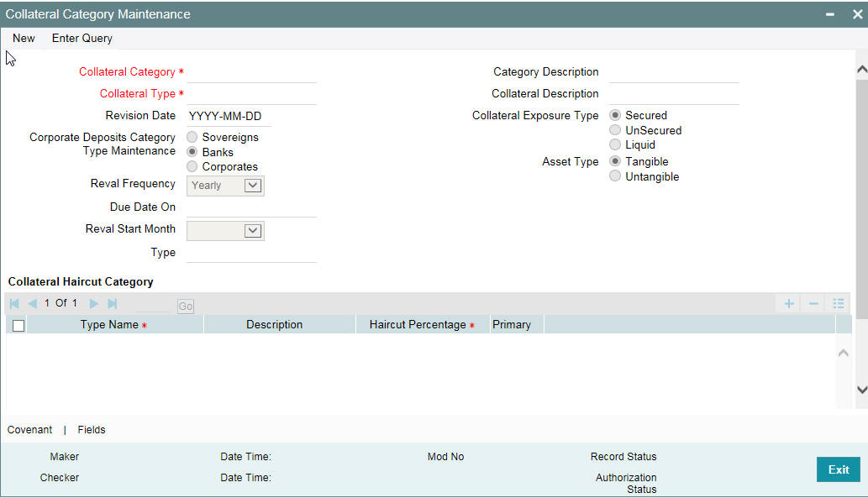Choose UnSecured exposure type
This screenshot has width=868, height=498.
click(x=615, y=130)
